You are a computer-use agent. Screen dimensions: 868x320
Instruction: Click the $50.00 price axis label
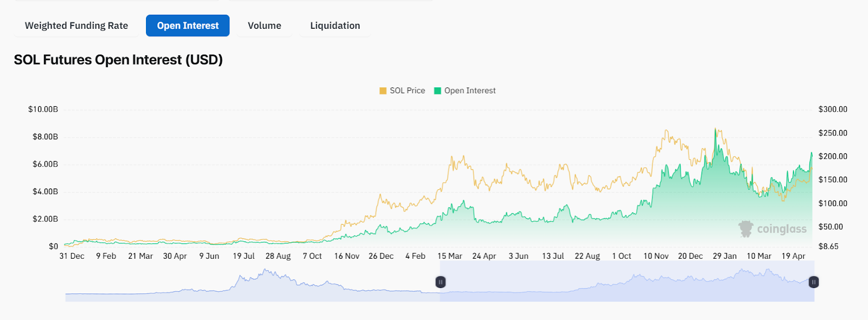[831, 227]
